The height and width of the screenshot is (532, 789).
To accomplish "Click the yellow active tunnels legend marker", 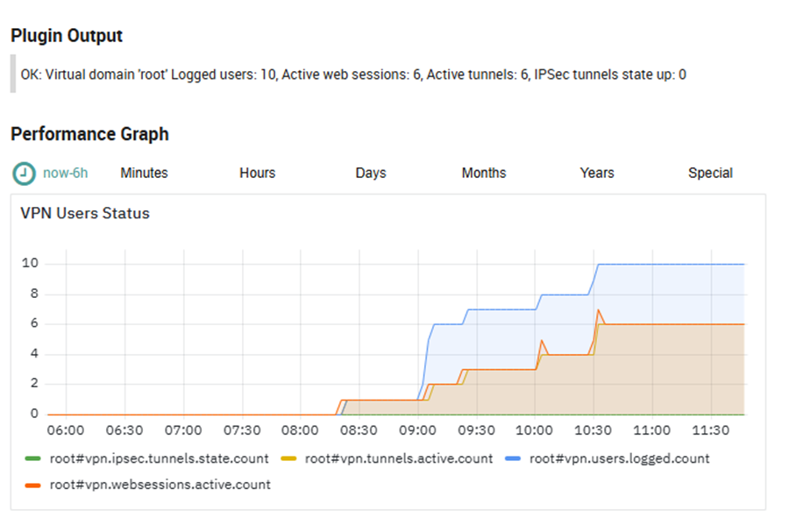I will click(288, 458).
